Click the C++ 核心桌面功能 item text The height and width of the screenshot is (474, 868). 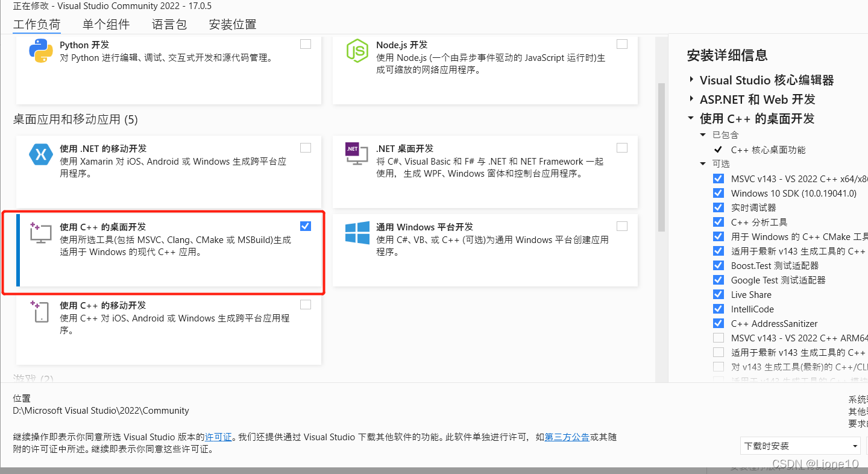(x=768, y=150)
